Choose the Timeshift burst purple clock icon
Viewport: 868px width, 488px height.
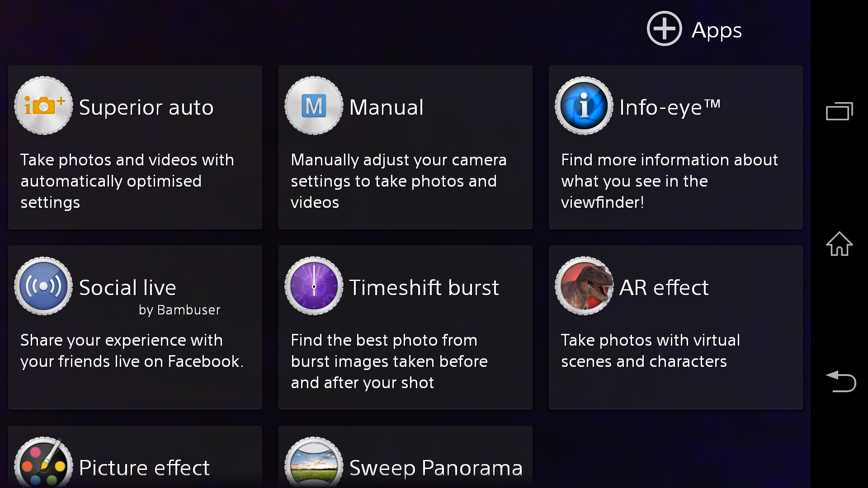314,286
